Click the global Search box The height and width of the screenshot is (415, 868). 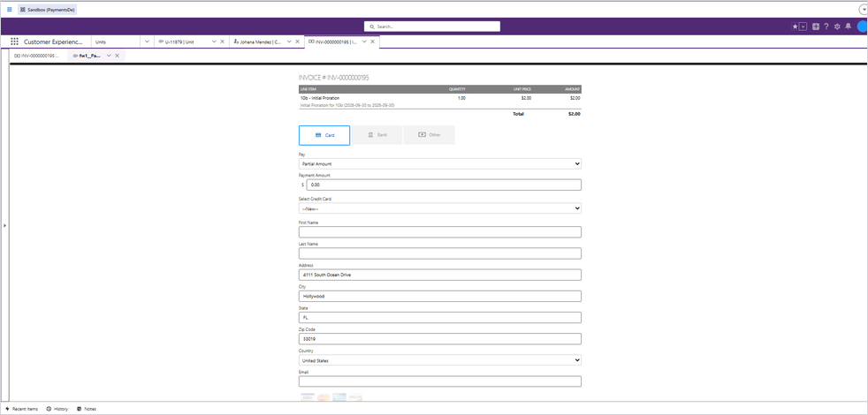pyautogui.click(x=431, y=26)
